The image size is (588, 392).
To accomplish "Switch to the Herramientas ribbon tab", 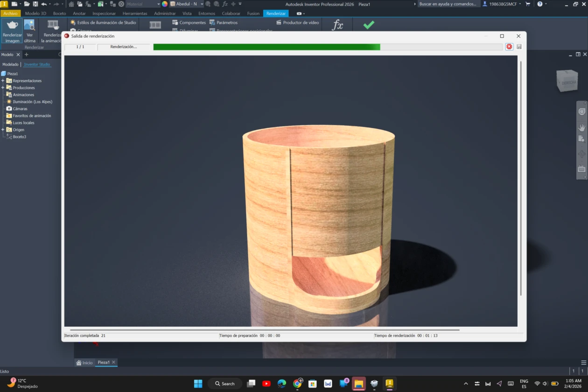I will tap(135, 14).
